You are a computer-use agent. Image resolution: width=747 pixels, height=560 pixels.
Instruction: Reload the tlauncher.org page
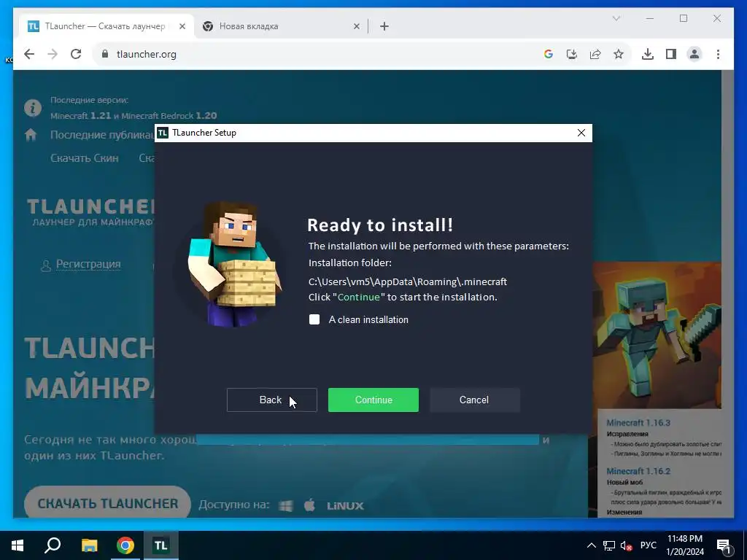tap(76, 54)
